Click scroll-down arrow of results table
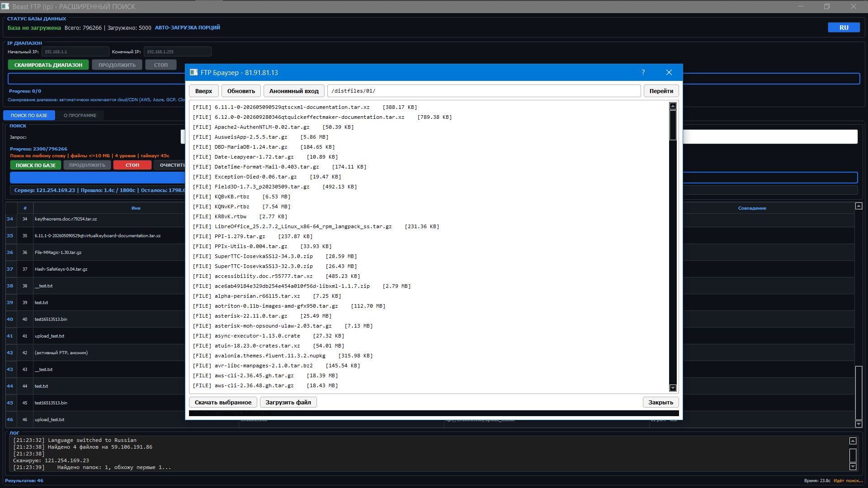Screen dimensions: 868x488 point(859,424)
